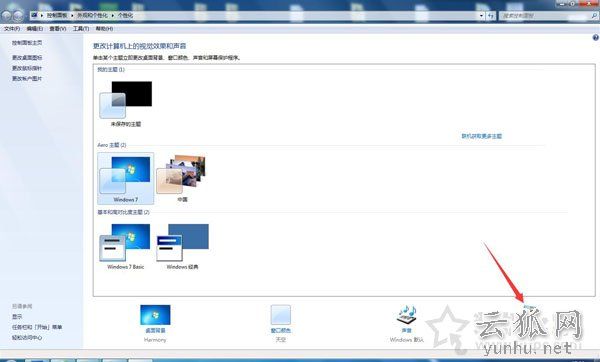The width and height of the screenshot is (600, 362).
Task: Expand the address bar history dropdown
Action: (x=481, y=16)
